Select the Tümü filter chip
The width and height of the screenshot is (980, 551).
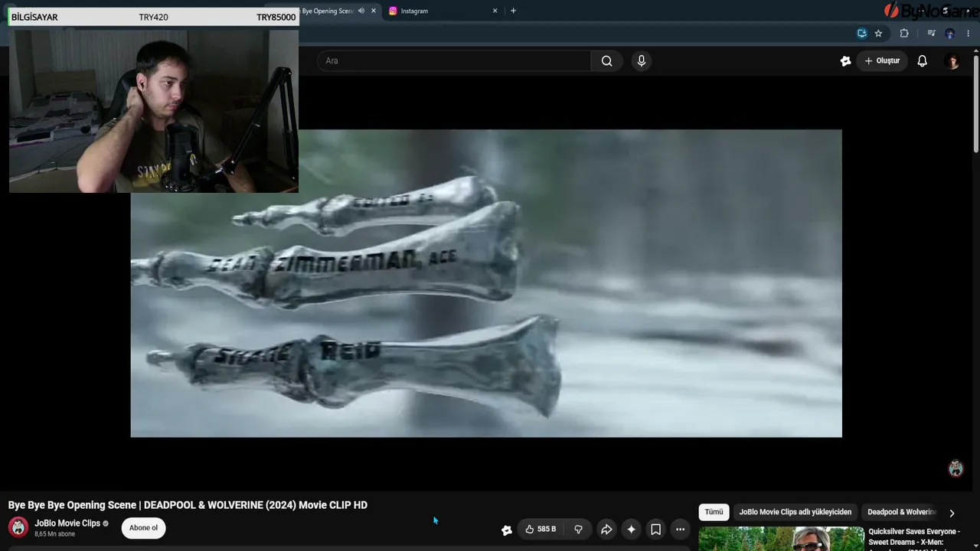tap(714, 512)
